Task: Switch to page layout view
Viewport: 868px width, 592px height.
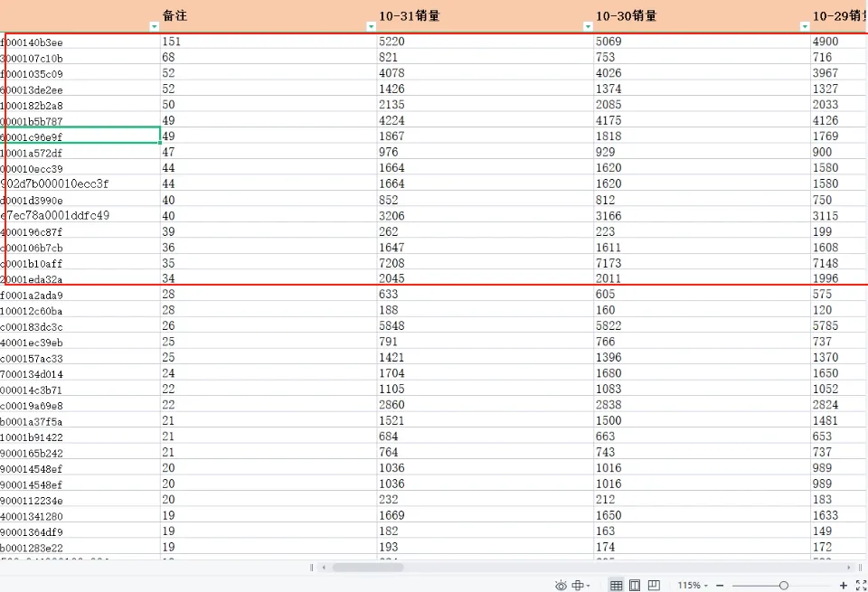Action: [635, 586]
